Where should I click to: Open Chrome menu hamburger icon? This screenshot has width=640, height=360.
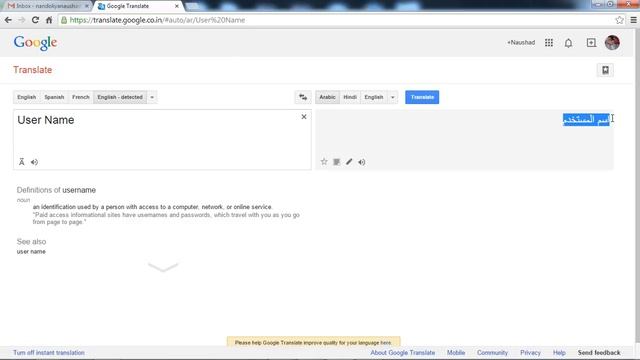[633, 20]
